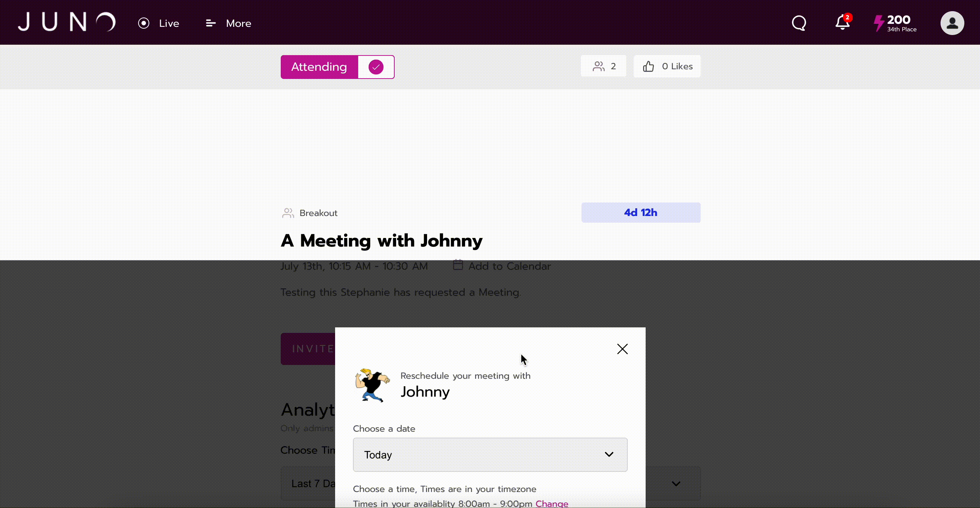Click the Attending button label
The height and width of the screenshot is (508, 980).
coord(319,67)
